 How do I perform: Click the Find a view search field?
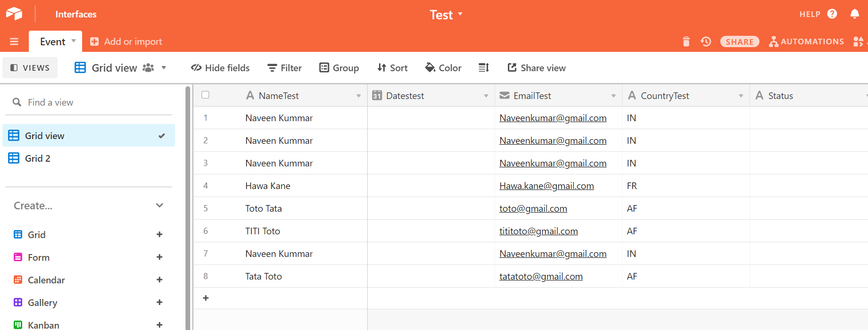89,102
